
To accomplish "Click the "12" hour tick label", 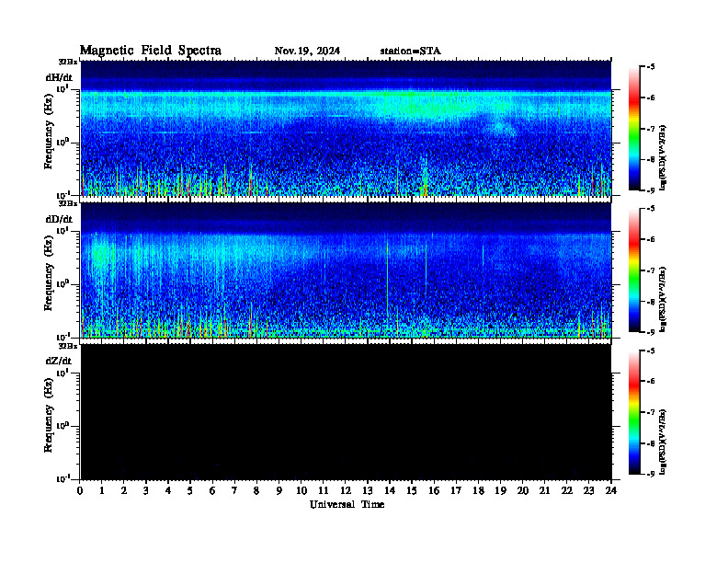I will (x=346, y=490).
